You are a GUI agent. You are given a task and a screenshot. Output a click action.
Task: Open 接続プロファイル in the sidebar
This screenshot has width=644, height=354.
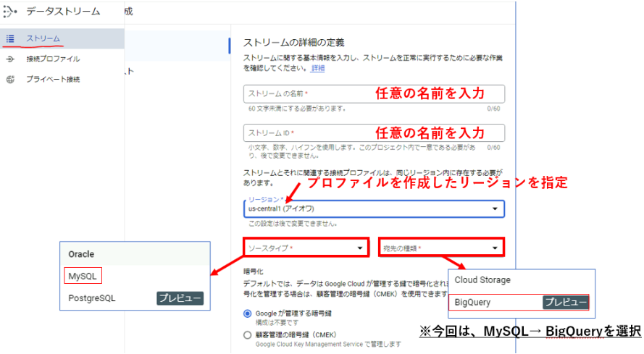(x=62, y=59)
